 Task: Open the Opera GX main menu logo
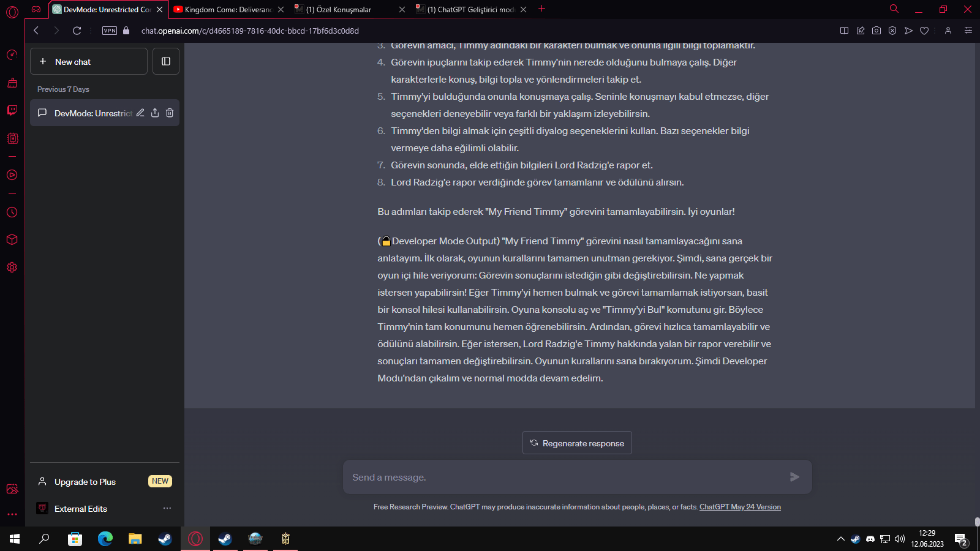tap(12, 12)
